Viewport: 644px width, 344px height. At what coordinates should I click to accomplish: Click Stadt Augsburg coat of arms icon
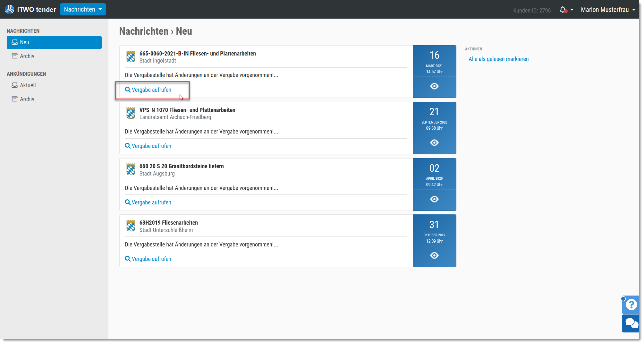click(x=131, y=169)
